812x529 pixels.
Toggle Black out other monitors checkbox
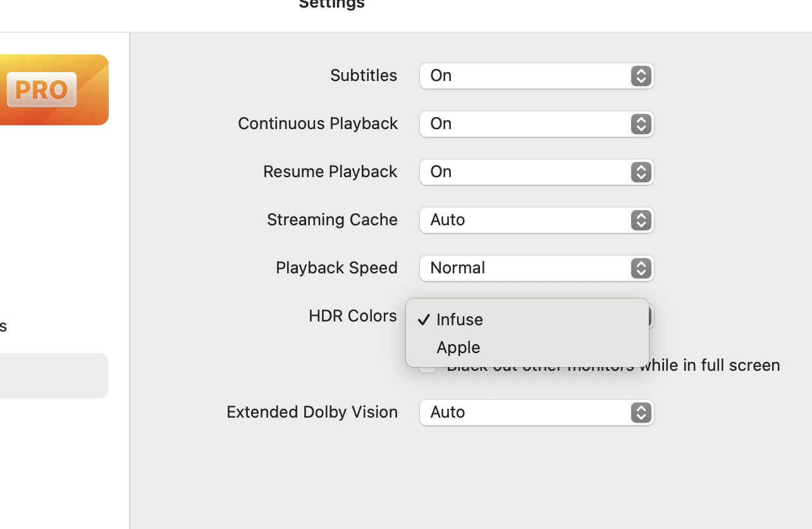427,368
